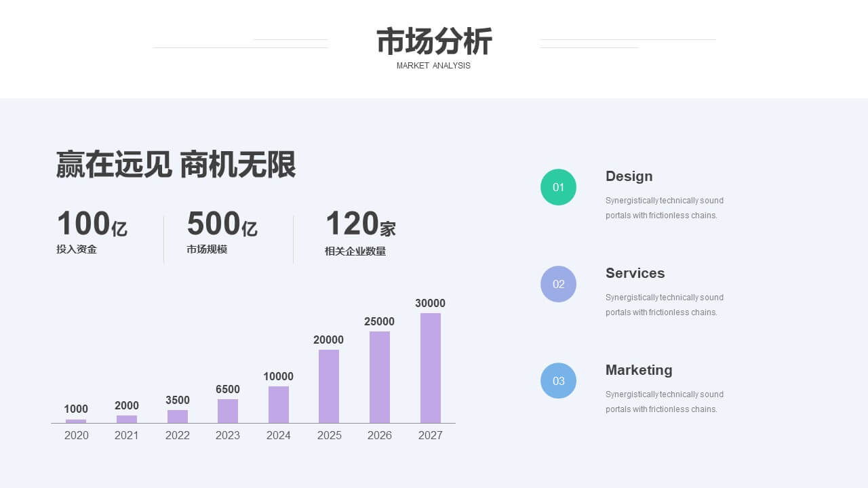Screen dimensions: 868x488
Task: Click the 投入资金 label
Action: coord(77,249)
